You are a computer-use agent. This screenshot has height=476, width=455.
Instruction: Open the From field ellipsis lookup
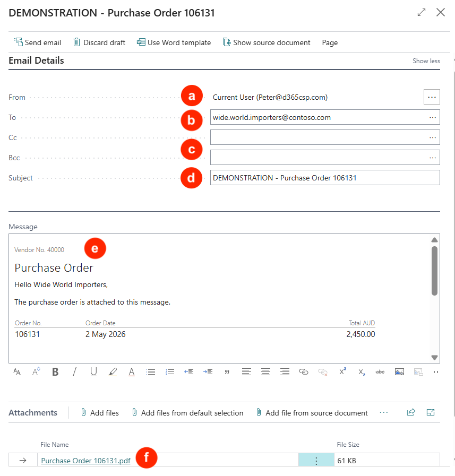[432, 97]
